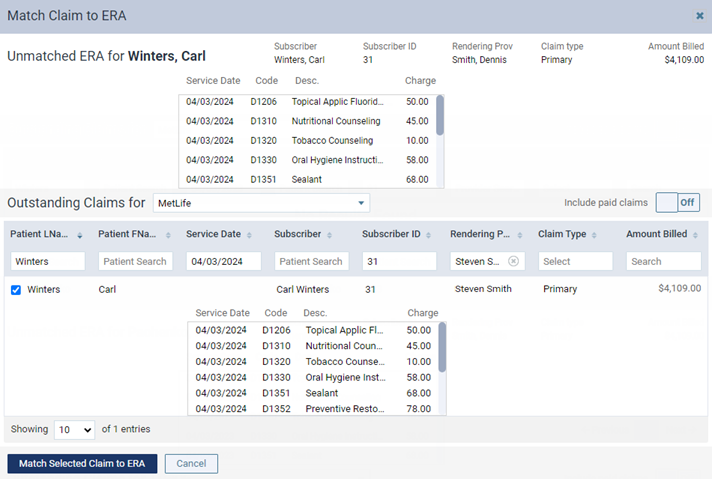Click the Primary claim type cell in row
The image size is (712, 479).
coord(560,289)
